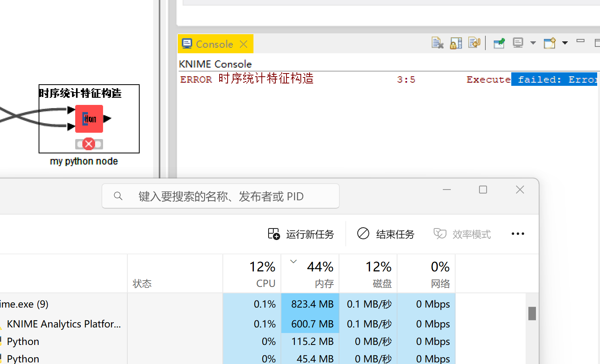Image resolution: width=600 pixels, height=364 pixels.
Task: Open the see more (...) menu
Action: [x=518, y=234]
